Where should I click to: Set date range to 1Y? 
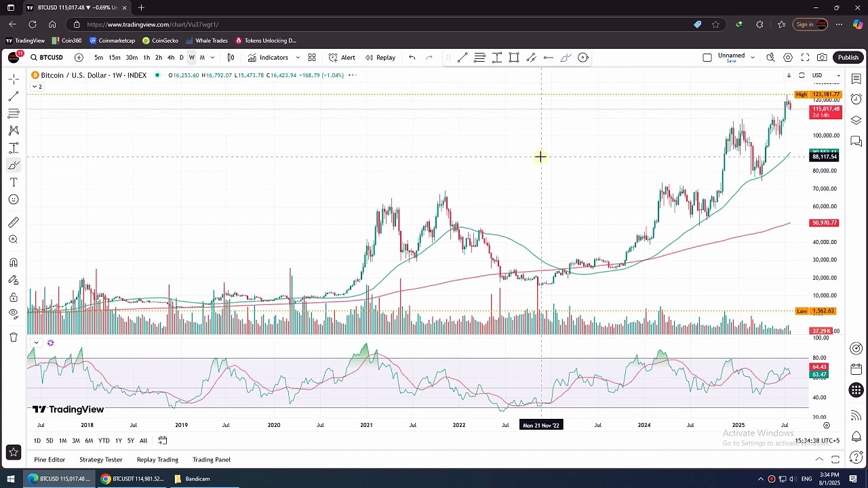click(x=118, y=441)
